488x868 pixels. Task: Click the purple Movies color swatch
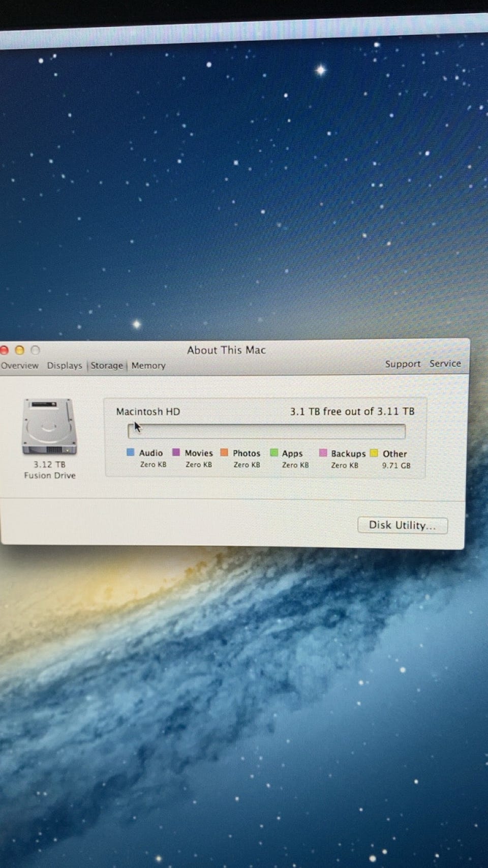[176, 452]
